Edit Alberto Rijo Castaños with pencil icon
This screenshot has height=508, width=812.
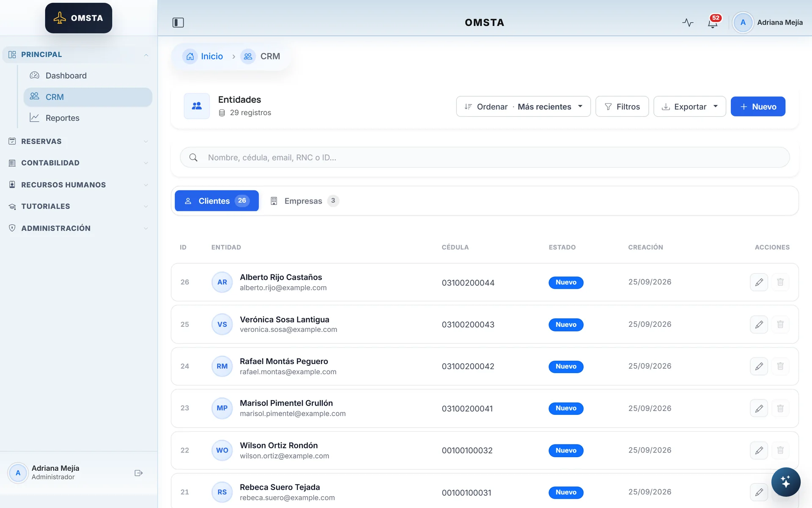(759, 282)
